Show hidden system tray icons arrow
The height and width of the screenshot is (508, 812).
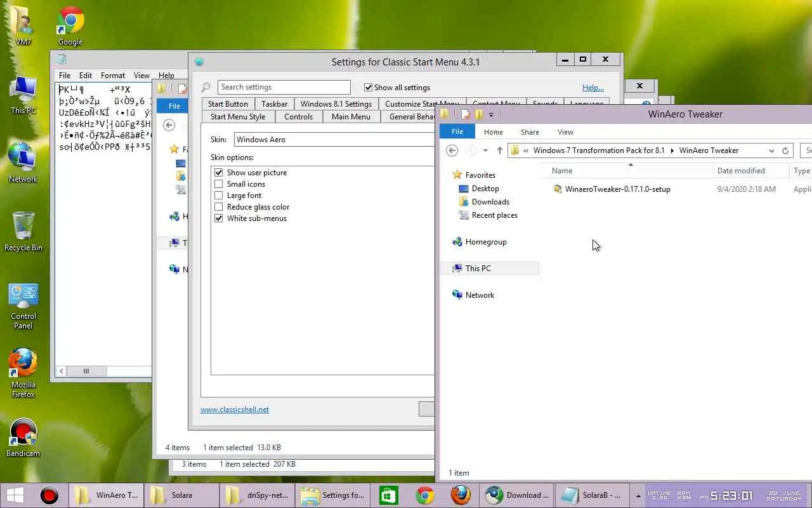pos(638,495)
